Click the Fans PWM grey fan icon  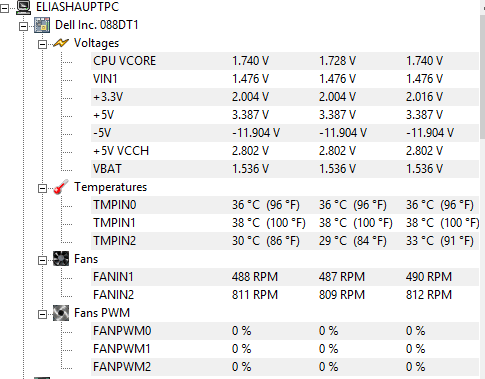click(x=61, y=313)
